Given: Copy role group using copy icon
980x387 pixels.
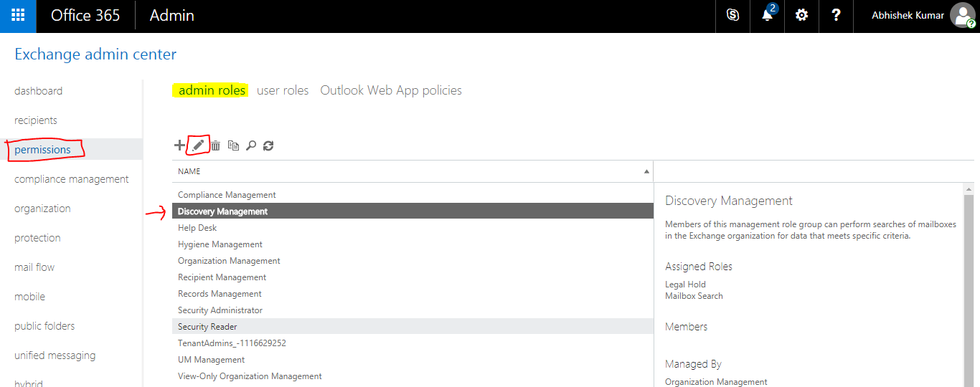Looking at the screenshot, I should point(233,145).
